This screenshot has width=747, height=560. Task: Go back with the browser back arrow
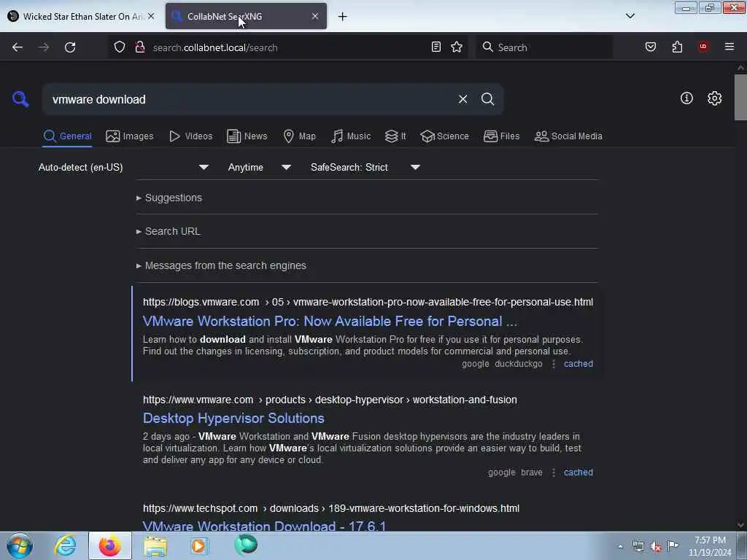[18, 47]
